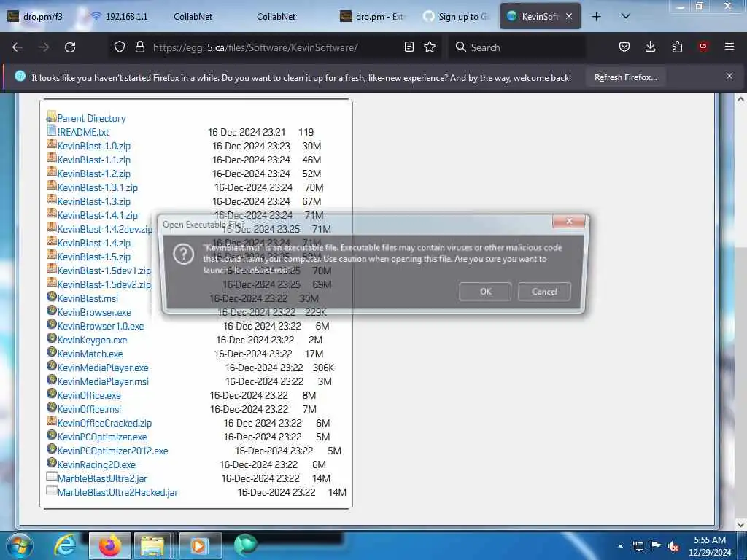This screenshot has height=560, width=747.
Task: Open a new browser tab
Action: [x=596, y=17]
